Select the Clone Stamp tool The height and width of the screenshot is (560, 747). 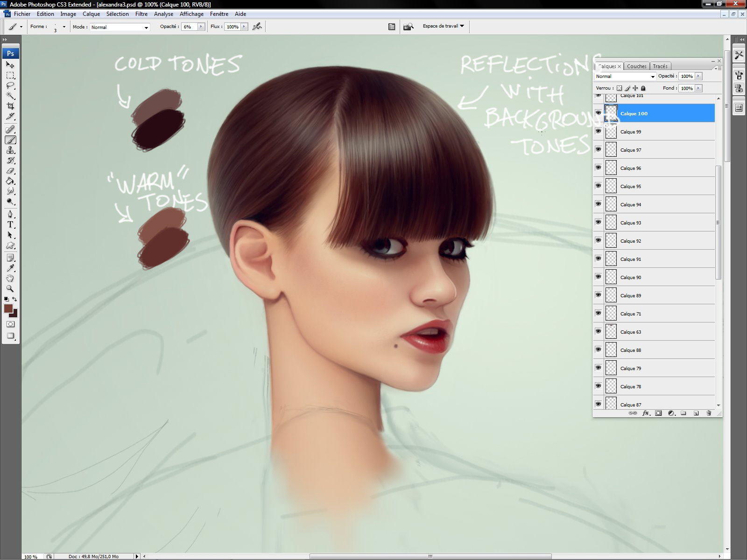(x=10, y=150)
